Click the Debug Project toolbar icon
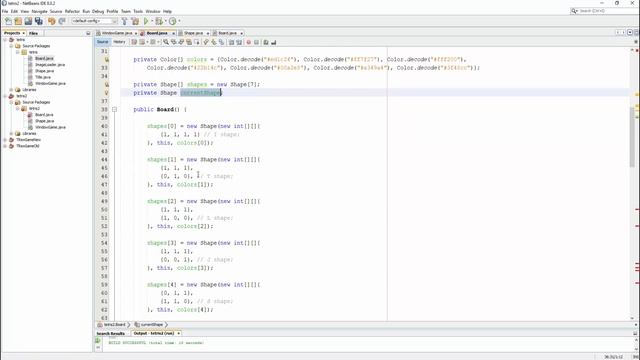Image resolution: width=640 pixels, height=360 pixels. [x=158, y=21]
